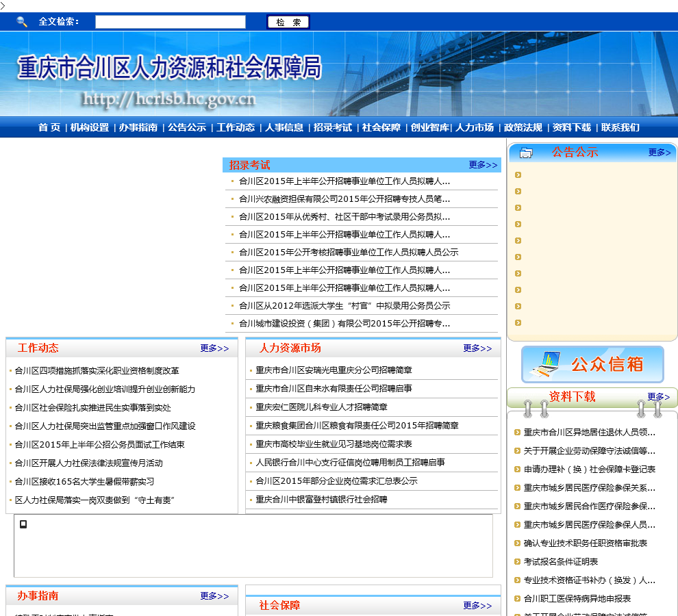Open 专业技术资格证书补办（换发） download
Viewport: 678px width, 616px height.
tap(590, 580)
